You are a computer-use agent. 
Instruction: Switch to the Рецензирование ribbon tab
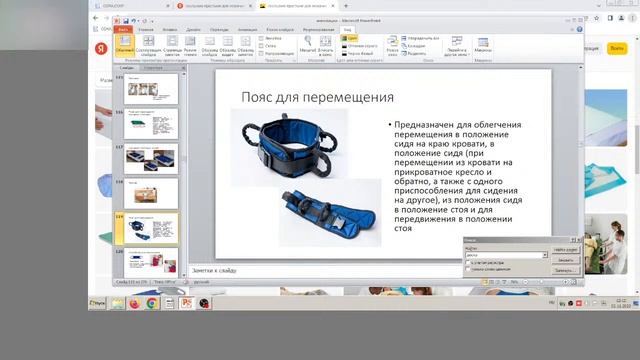[318, 29]
